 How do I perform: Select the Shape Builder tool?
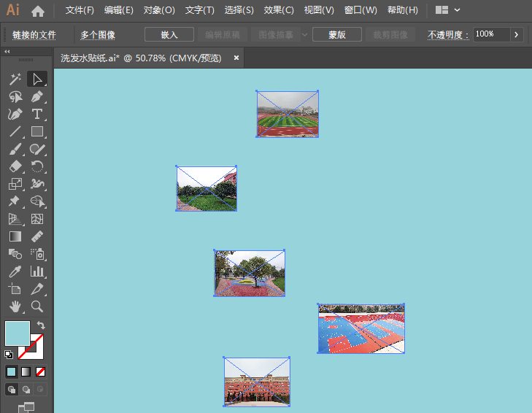coord(37,201)
